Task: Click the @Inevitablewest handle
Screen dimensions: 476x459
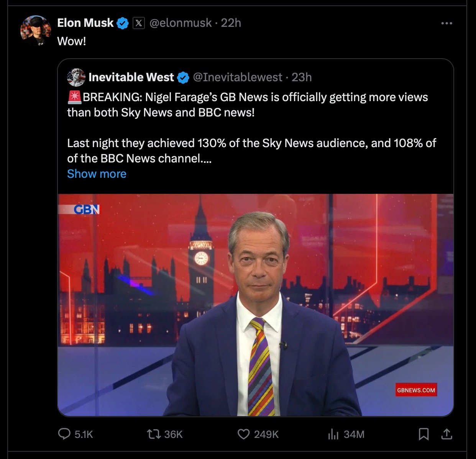Action: click(238, 77)
